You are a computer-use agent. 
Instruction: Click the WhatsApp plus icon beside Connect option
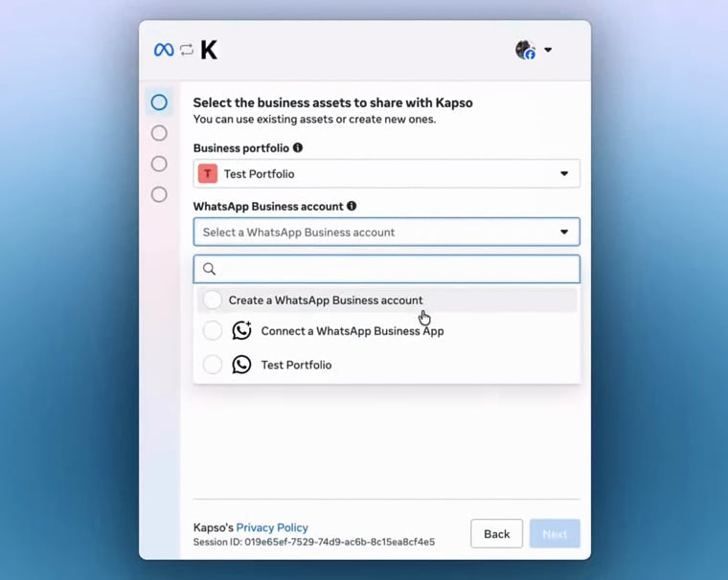(x=242, y=330)
